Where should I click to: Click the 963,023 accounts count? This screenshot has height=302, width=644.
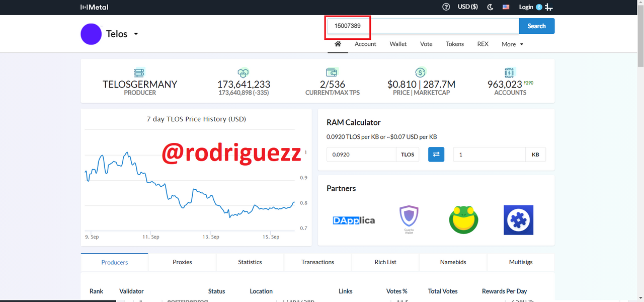[x=505, y=85]
